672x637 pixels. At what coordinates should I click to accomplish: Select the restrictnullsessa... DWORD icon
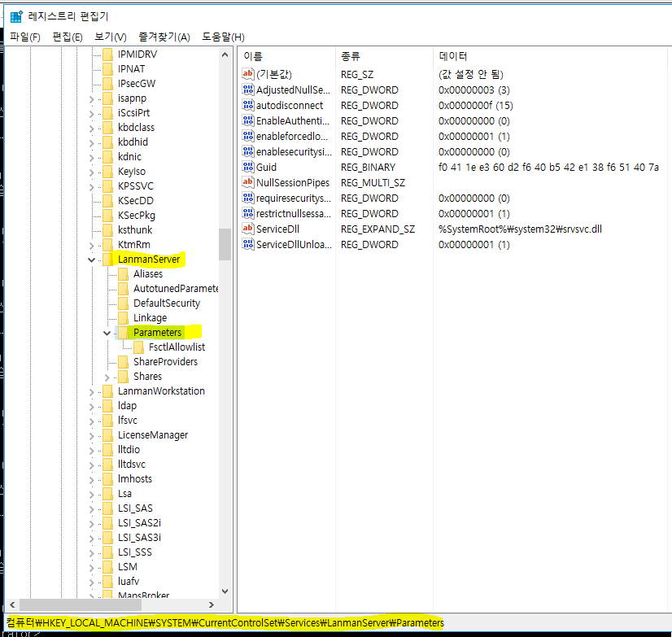tap(247, 213)
